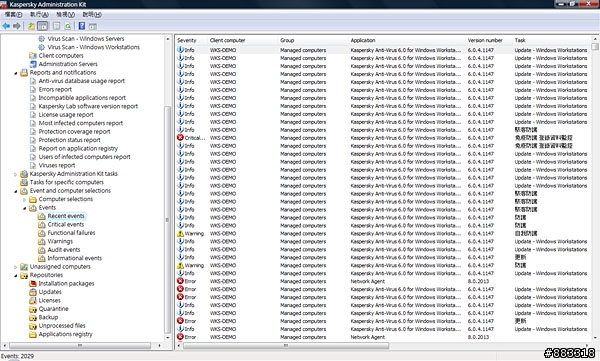
Task: Click the red Critical event row icon
Action: (180, 137)
